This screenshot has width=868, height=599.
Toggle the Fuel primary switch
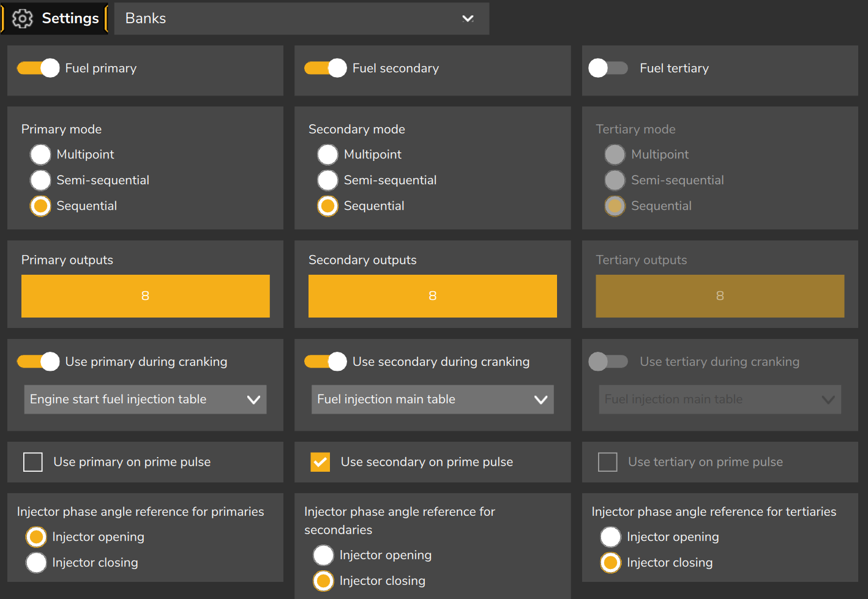(x=38, y=68)
